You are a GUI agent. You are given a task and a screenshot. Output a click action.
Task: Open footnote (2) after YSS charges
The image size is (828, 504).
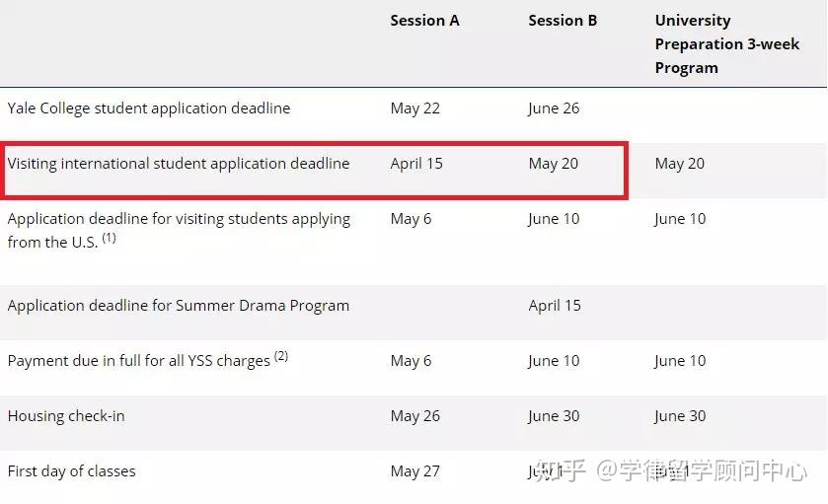click(281, 356)
